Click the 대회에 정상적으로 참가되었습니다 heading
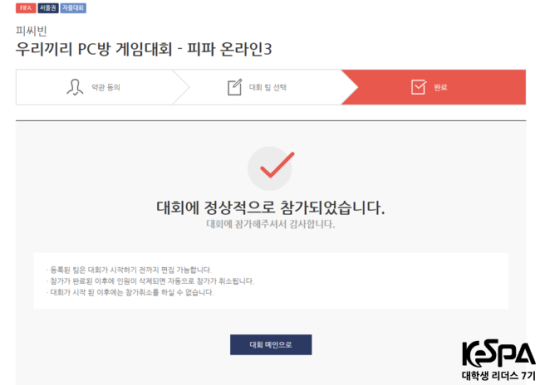Image resolution: width=540 pixels, height=385 pixels. coord(270,208)
